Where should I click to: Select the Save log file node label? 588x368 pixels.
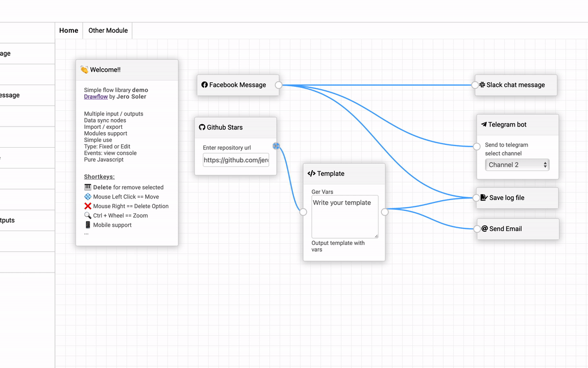coord(506,198)
